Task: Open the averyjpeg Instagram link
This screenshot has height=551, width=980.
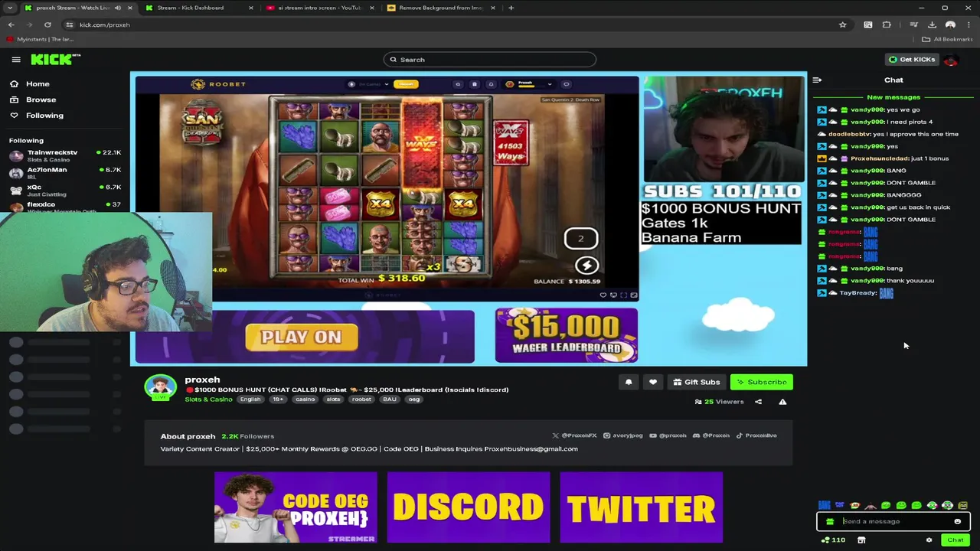Action: click(622, 435)
